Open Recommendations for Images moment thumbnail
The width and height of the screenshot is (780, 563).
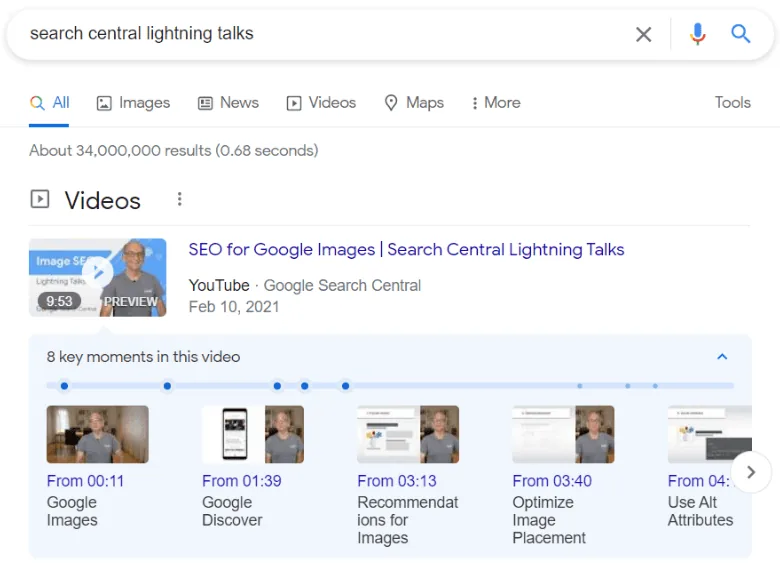408,434
